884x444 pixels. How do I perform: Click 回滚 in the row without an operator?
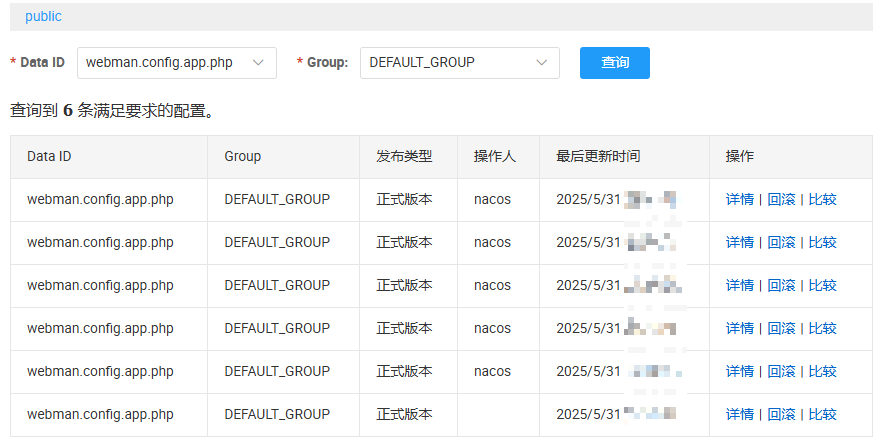[x=781, y=414]
